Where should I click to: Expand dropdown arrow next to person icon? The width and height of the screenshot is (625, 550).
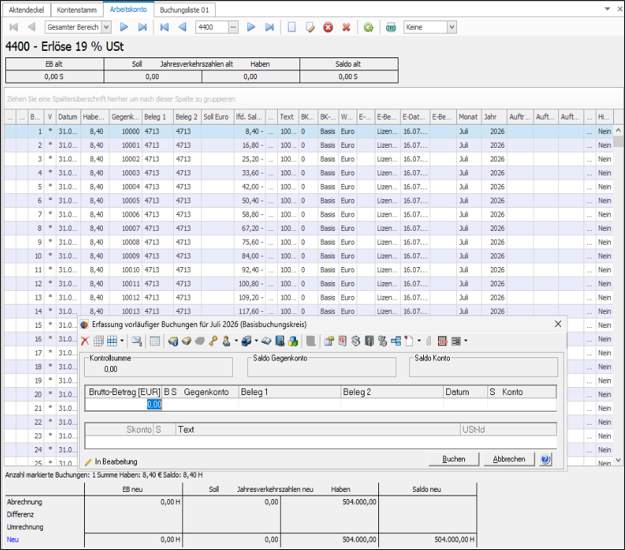tap(236, 341)
